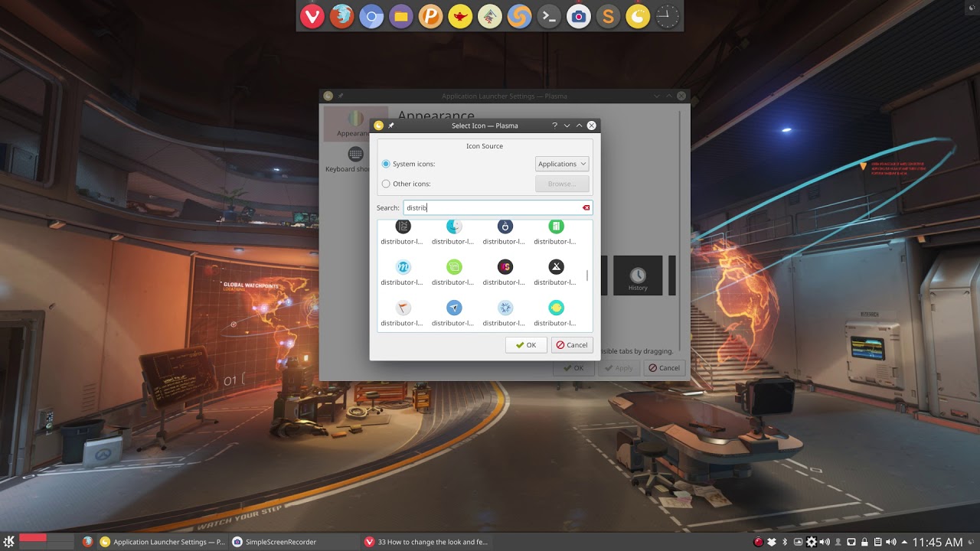This screenshot has height=551, width=980.
Task: Open the Applications category dropdown
Action: 562,164
